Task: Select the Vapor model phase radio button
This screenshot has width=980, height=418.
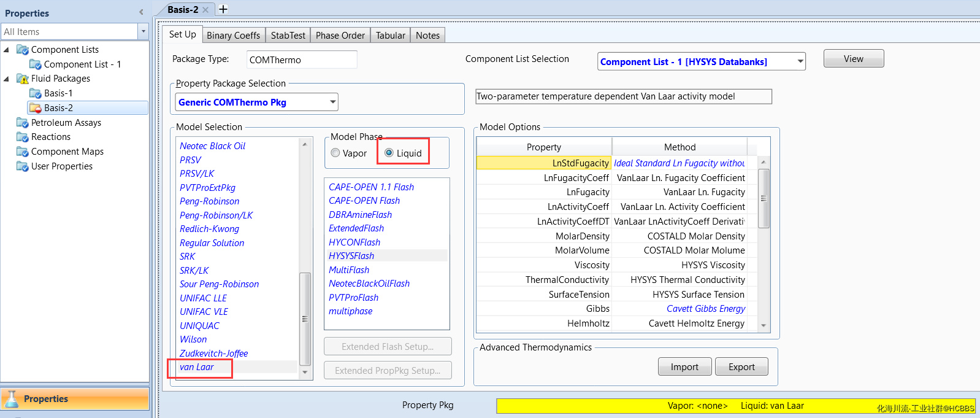Action: (335, 153)
